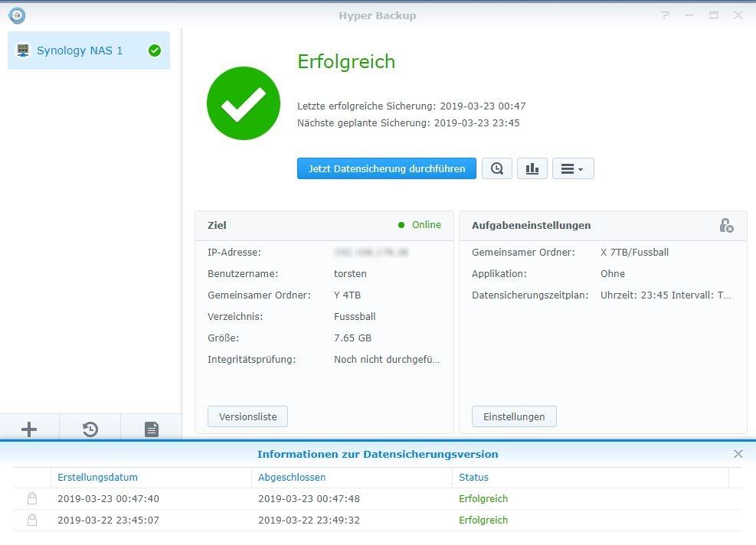
Task: Open the restore icon in bottom bar
Action: [x=90, y=429]
